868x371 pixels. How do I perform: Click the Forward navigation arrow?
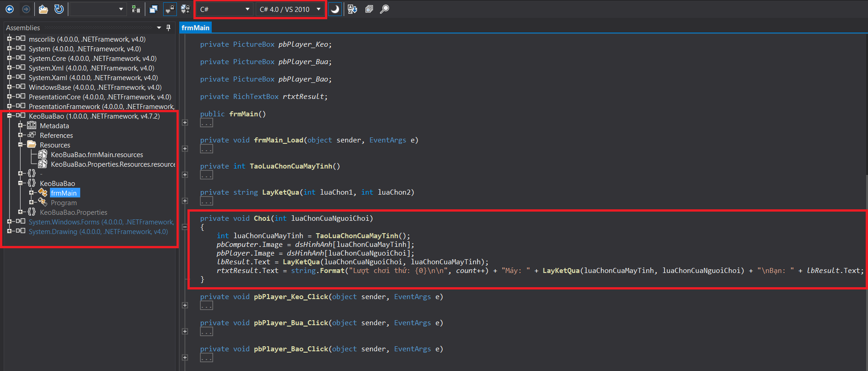tap(26, 9)
